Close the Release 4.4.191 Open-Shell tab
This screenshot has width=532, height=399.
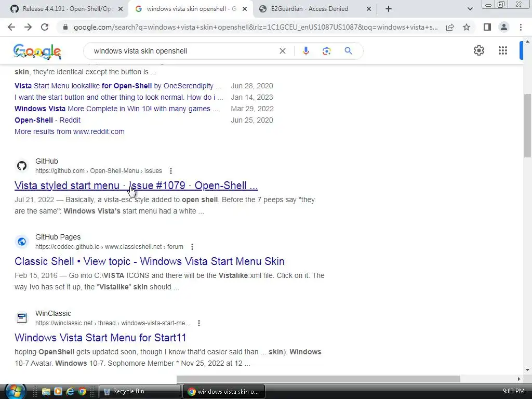pos(121,9)
